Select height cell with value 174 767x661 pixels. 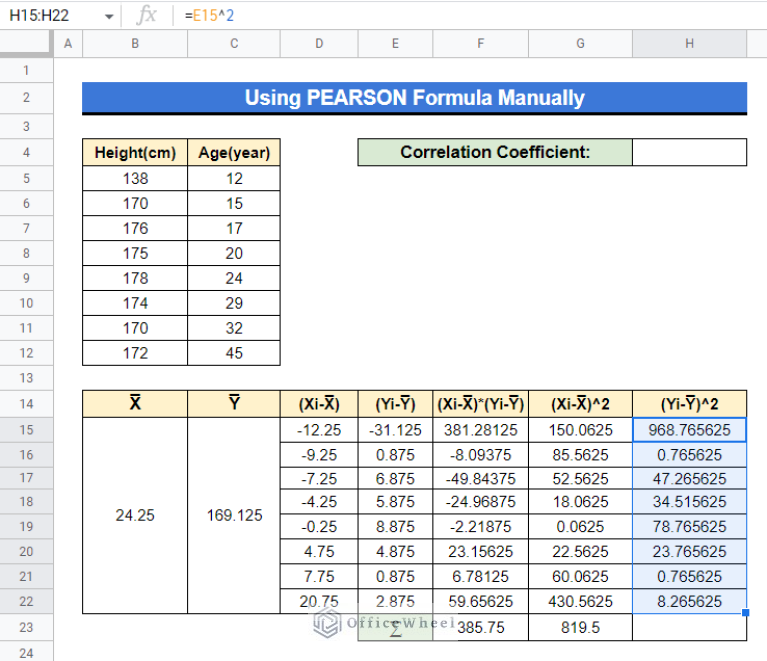pyautogui.click(x=135, y=303)
